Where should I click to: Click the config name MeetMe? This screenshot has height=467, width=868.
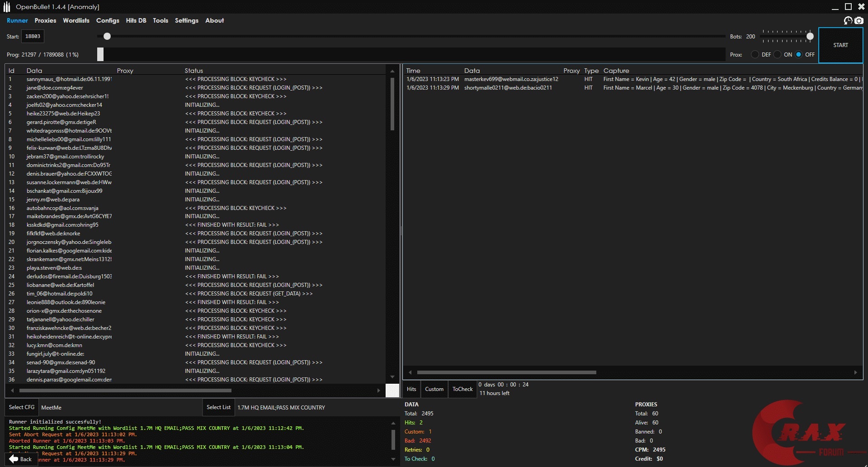[x=51, y=408]
